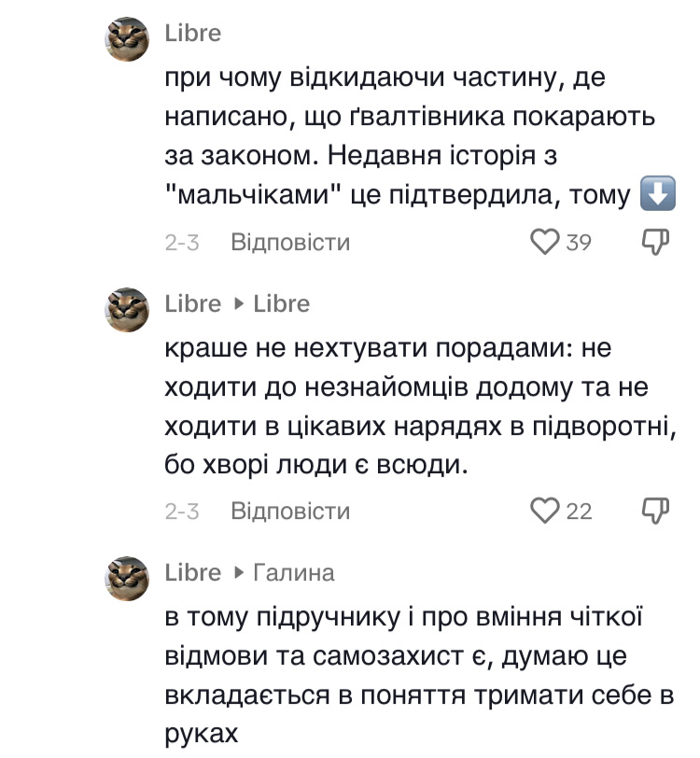Open Libre's avatar on the "краще не нехтувати" comment

[x=127, y=309]
